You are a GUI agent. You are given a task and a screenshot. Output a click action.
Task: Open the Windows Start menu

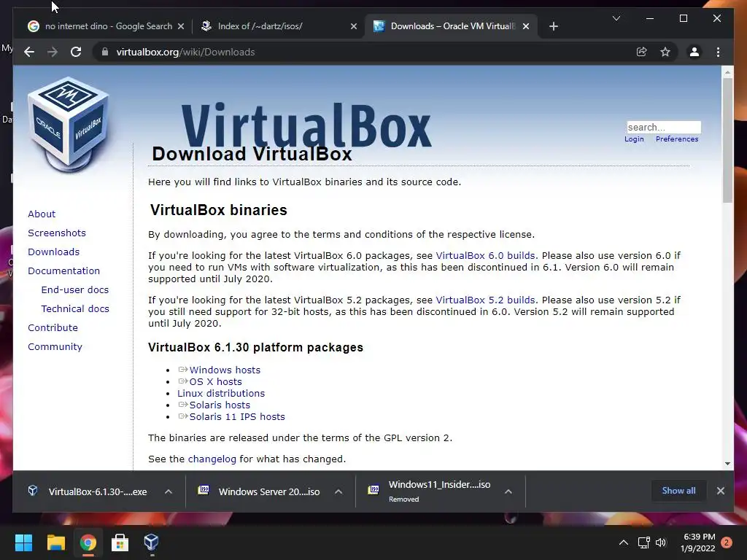click(23, 542)
